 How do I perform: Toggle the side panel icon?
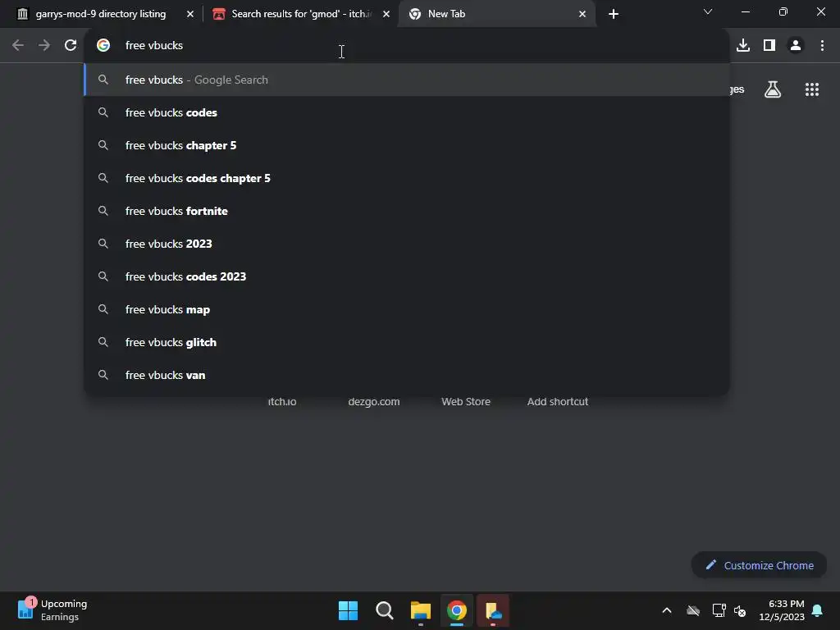coord(769,46)
